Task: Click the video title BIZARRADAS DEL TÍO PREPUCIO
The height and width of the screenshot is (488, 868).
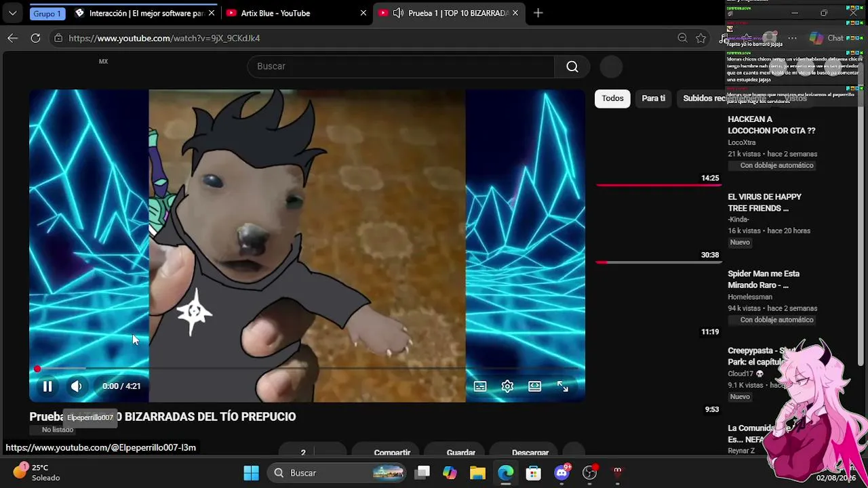Action: pos(210,417)
